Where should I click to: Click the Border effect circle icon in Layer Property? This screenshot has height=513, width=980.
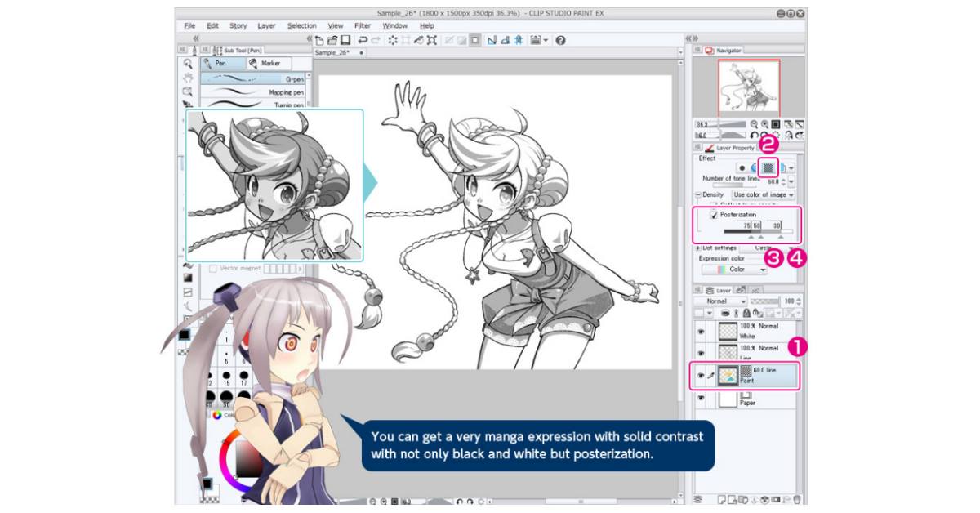point(742,168)
